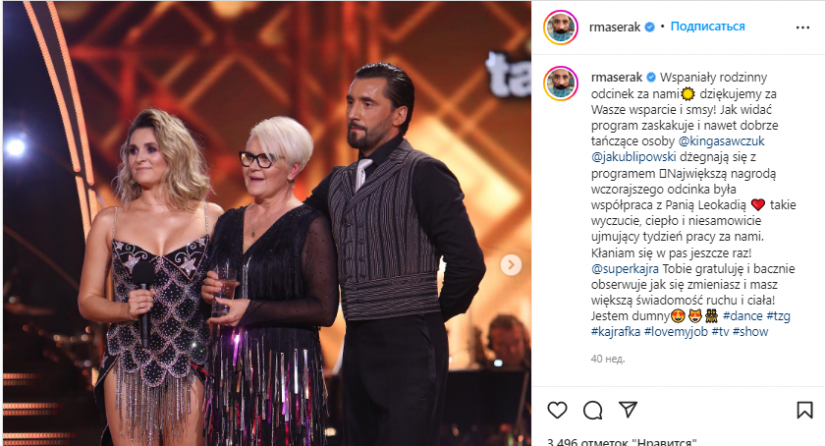Like the post with the heart icon
The image size is (825, 446).
point(557,410)
